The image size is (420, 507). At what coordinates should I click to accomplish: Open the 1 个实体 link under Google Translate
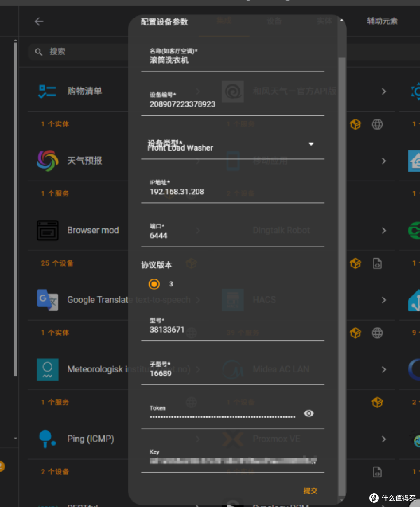pos(55,333)
